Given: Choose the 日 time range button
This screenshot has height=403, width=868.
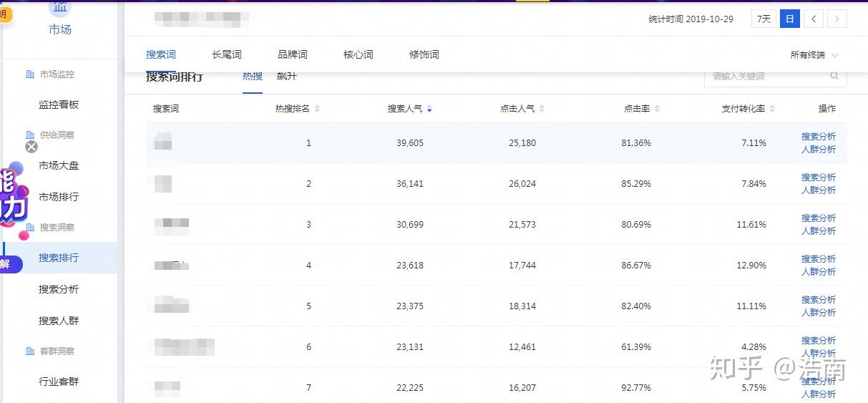Looking at the screenshot, I should pos(789,19).
